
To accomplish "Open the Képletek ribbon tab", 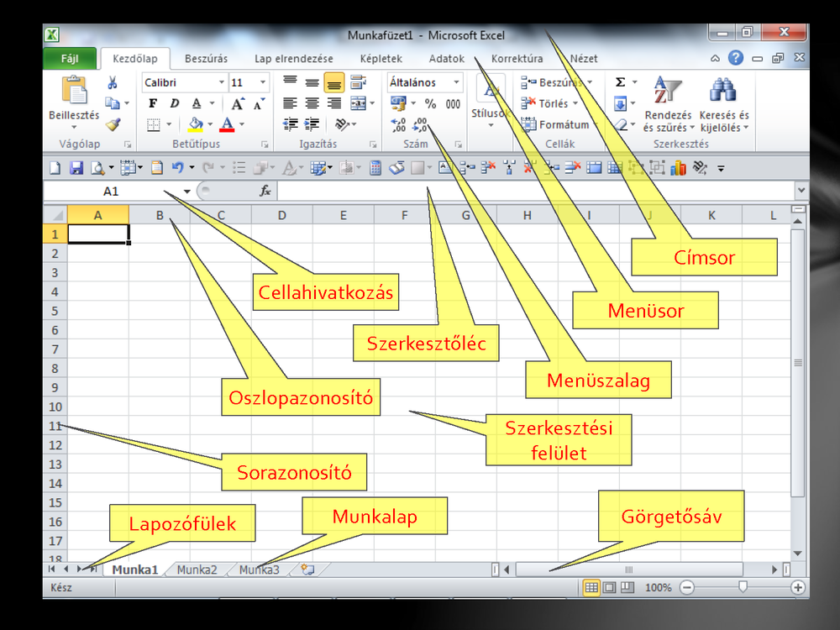I will click(381, 59).
